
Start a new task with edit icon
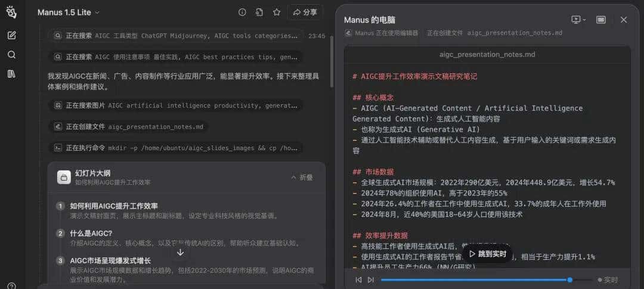click(x=11, y=35)
